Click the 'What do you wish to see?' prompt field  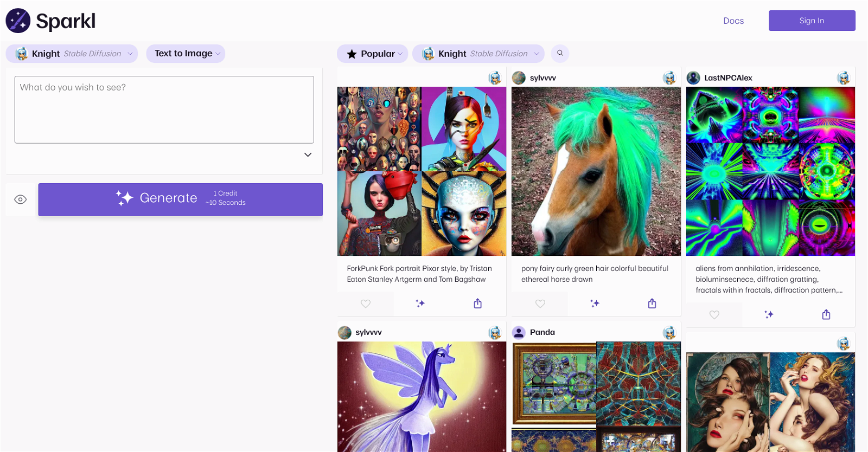164,109
